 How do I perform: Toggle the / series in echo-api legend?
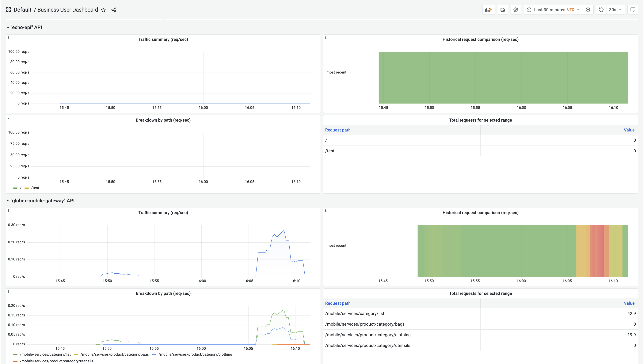click(x=21, y=188)
